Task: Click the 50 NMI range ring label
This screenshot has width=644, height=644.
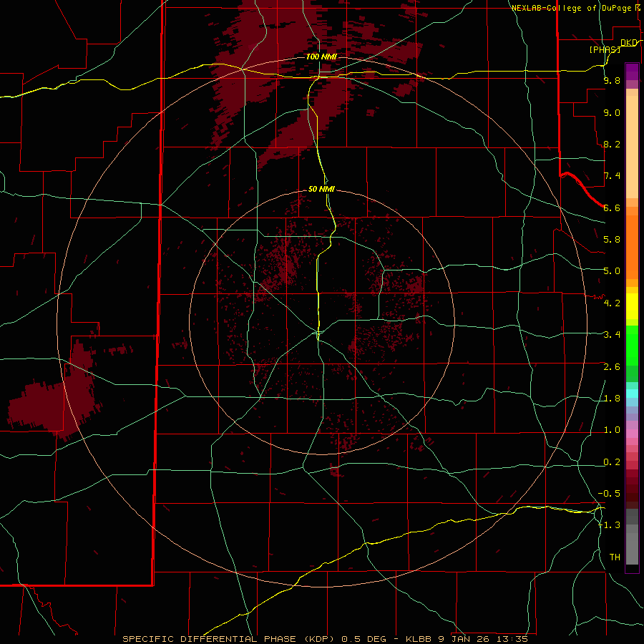Action: click(x=321, y=190)
